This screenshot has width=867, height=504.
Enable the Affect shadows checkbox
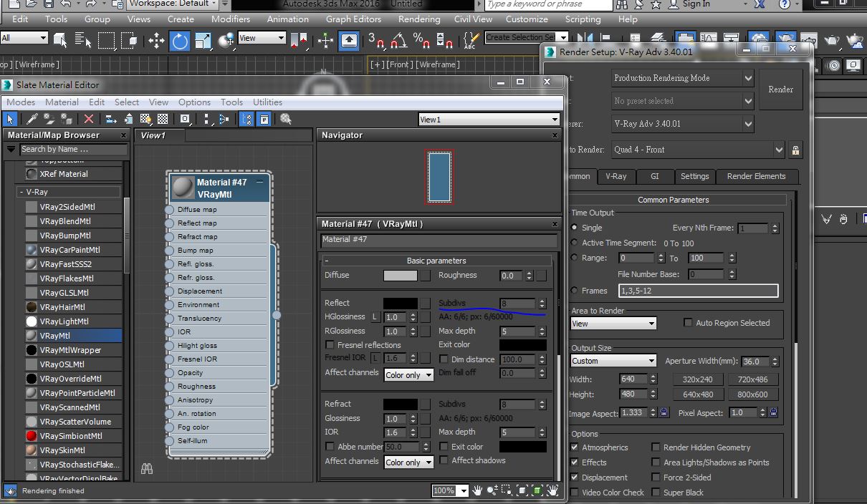444,460
